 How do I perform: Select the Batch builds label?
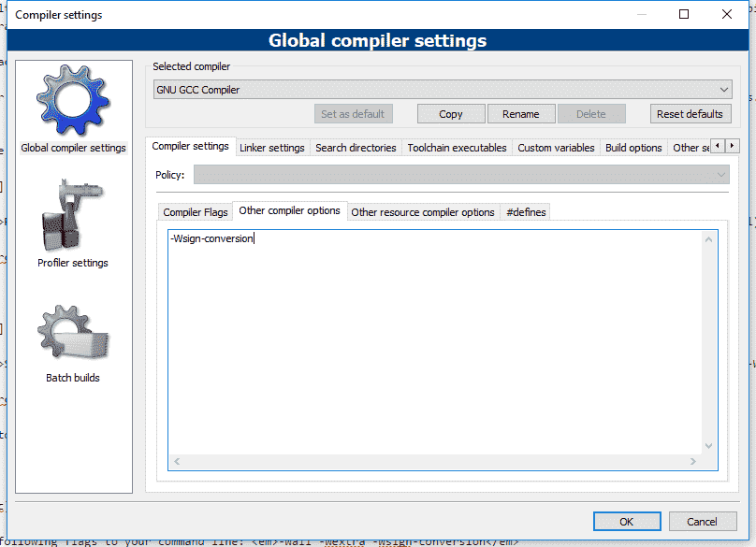73,378
